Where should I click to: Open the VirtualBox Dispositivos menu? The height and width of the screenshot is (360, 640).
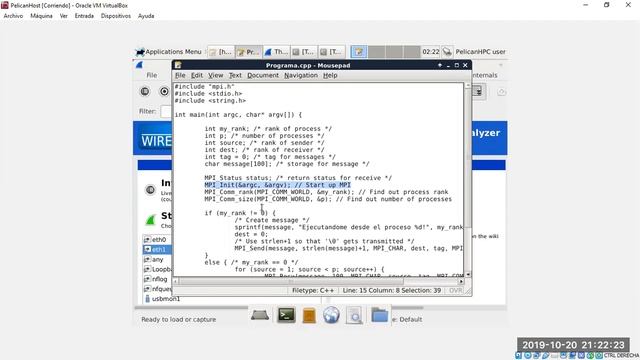click(x=116, y=16)
